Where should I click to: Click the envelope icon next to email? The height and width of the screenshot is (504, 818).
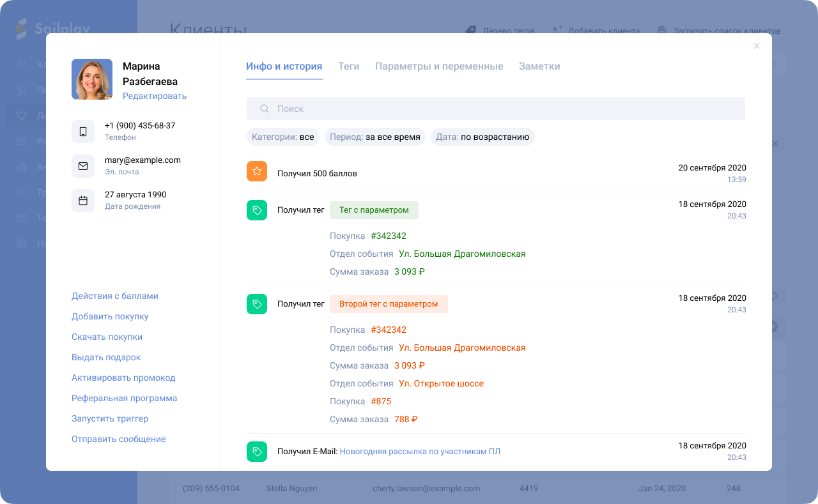[83, 166]
